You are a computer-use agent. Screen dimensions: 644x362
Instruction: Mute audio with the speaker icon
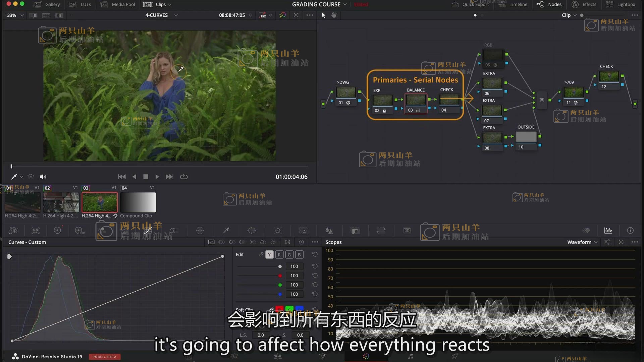click(x=43, y=177)
